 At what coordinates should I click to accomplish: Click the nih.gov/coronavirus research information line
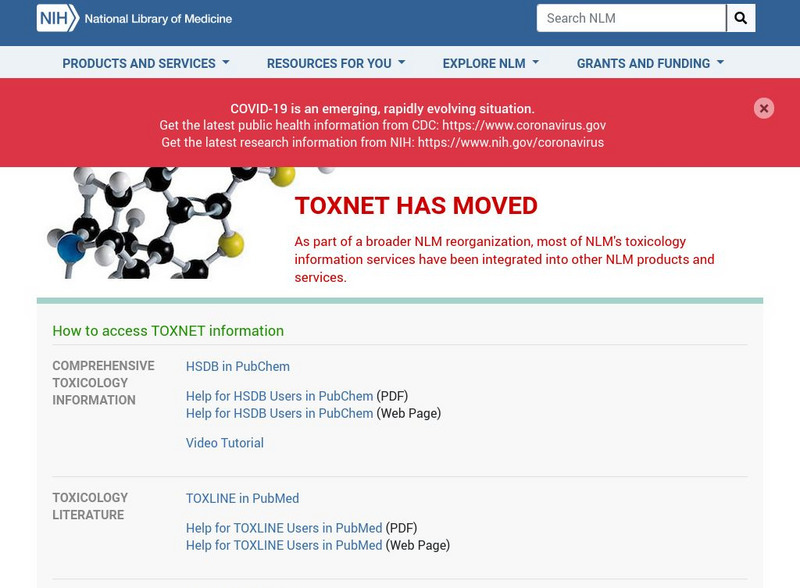coord(383,142)
